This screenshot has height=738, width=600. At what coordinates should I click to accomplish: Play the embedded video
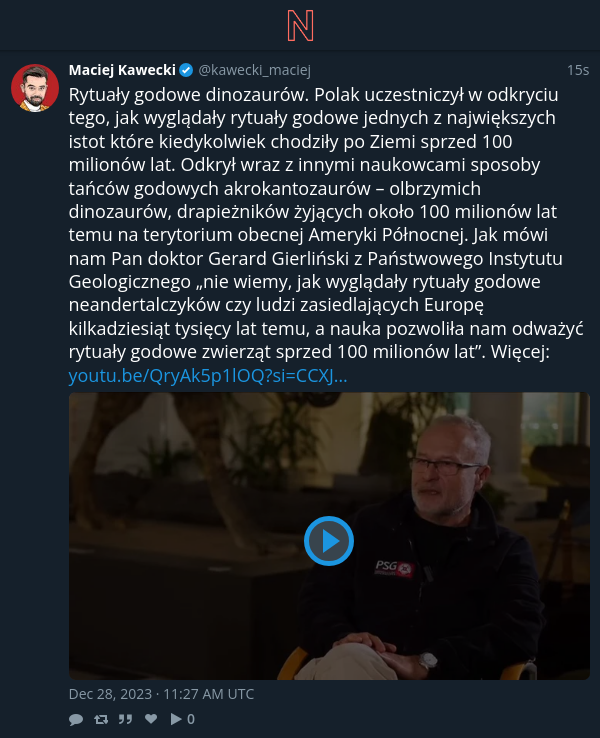click(328, 541)
